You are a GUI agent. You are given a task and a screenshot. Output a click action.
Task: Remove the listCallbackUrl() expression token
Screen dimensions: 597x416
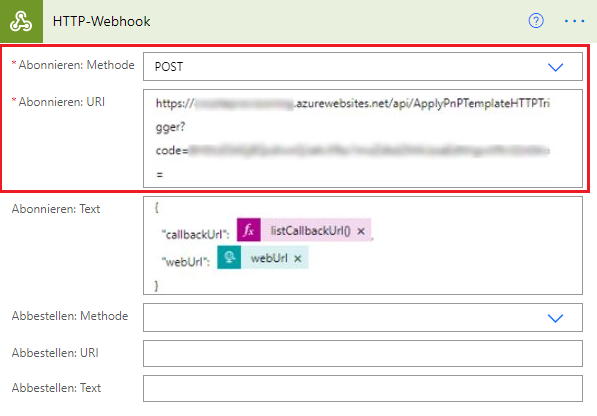pos(361,231)
